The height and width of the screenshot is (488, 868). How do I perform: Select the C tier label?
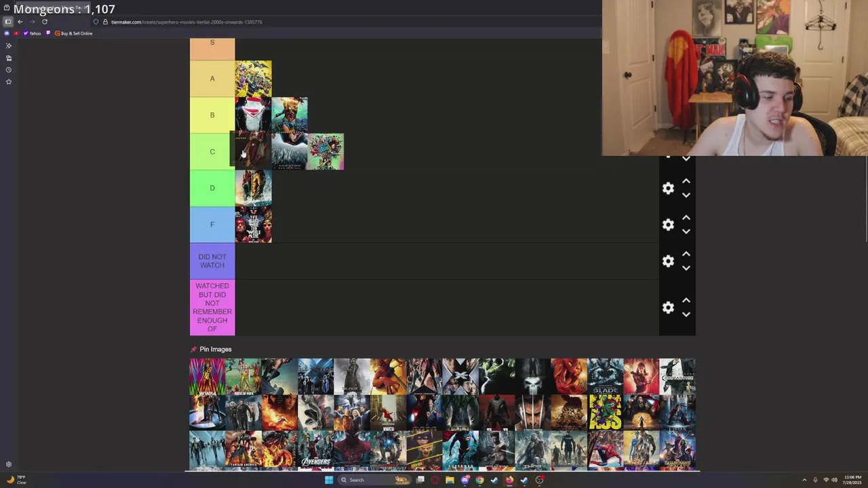[212, 152]
